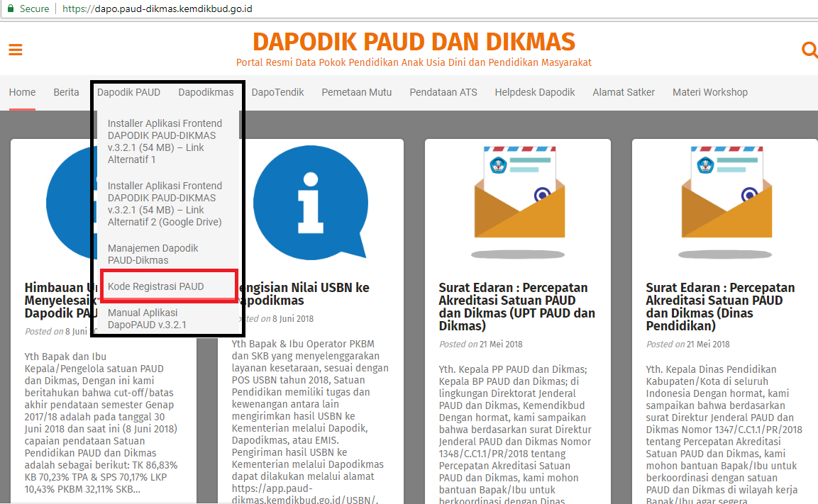Click 21 Mei 2018 date under UPT PAUD post

tap(501, 344)
